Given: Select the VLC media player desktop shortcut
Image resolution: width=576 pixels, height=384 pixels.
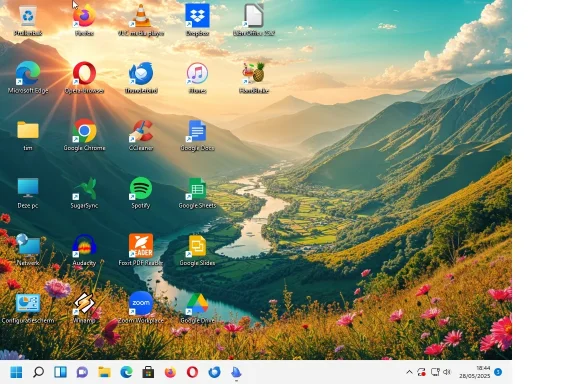Looking at the screenshot, I should [141, 20].
